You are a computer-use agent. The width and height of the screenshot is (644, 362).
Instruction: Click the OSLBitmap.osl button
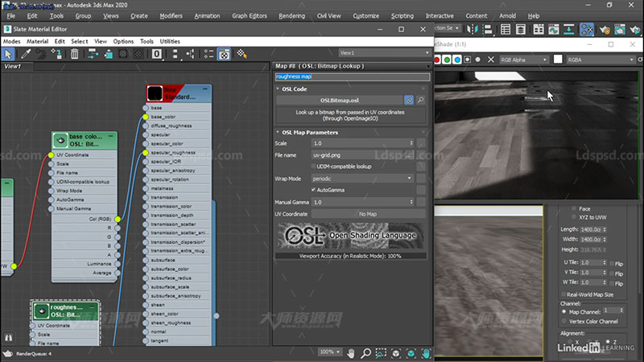[x=339, y=100]
